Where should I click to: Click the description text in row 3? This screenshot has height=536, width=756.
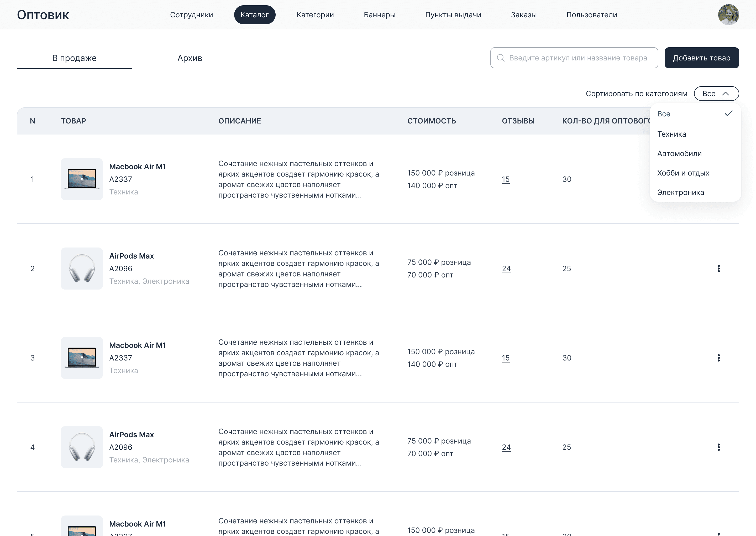[299, 358]
